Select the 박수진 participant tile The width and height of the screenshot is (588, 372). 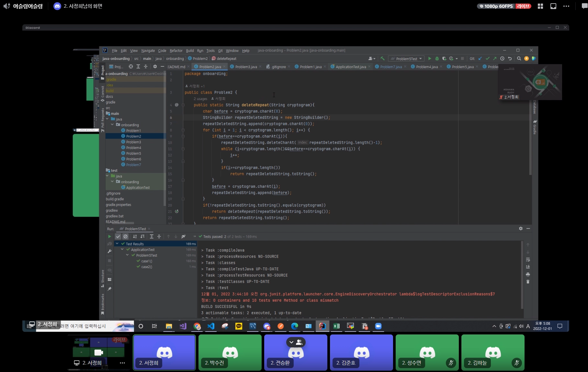pos(230,352)
